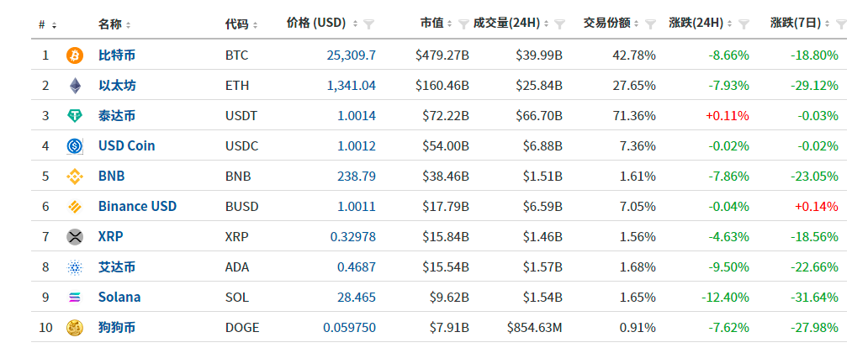Open filter for 涨跌(7日) column
The height and width of the screenshot is (348, 868).
pos(841,24)
